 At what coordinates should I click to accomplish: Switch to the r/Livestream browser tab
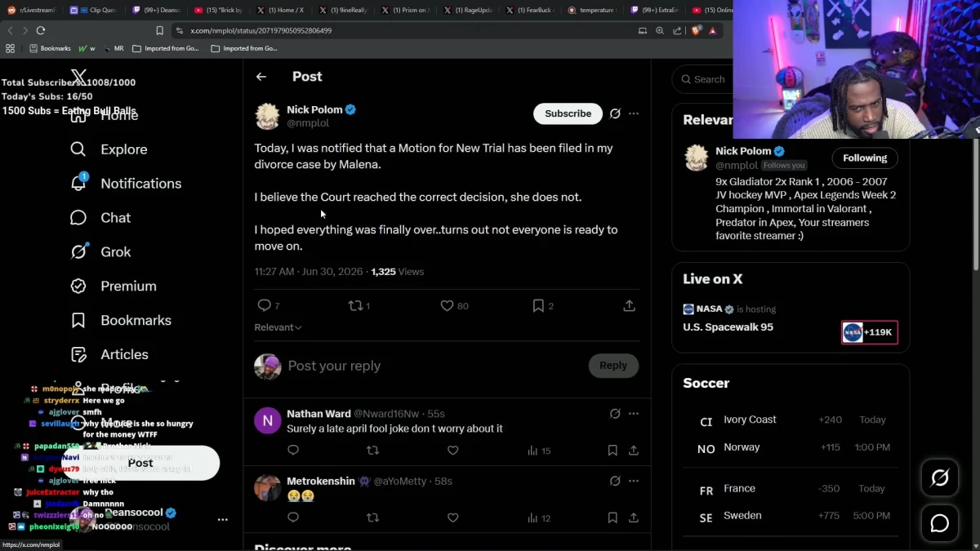pos(33,10)
